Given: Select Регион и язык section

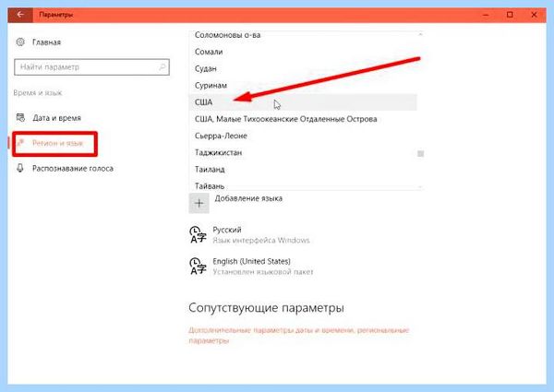Looking at the screenshot, I should pos(54,143).
